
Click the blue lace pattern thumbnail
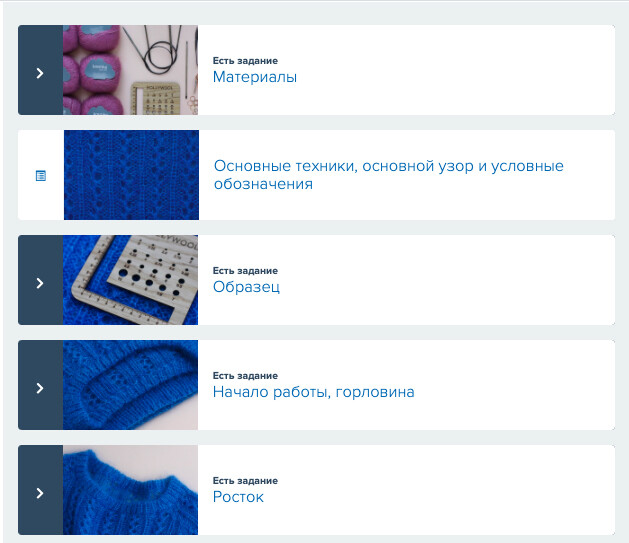pos(131,175)
